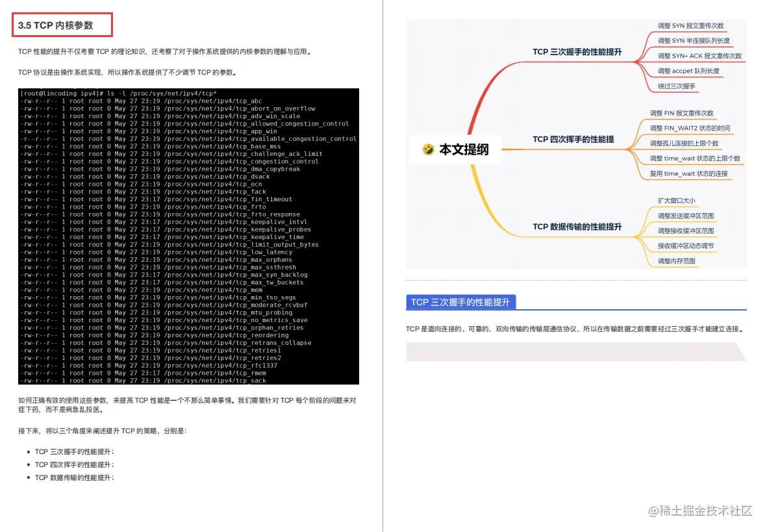This screenshot has height=532, width=767.
Task: Click the TCP 数据传输的性能提升 branch label
Action: tap(579, 227)
